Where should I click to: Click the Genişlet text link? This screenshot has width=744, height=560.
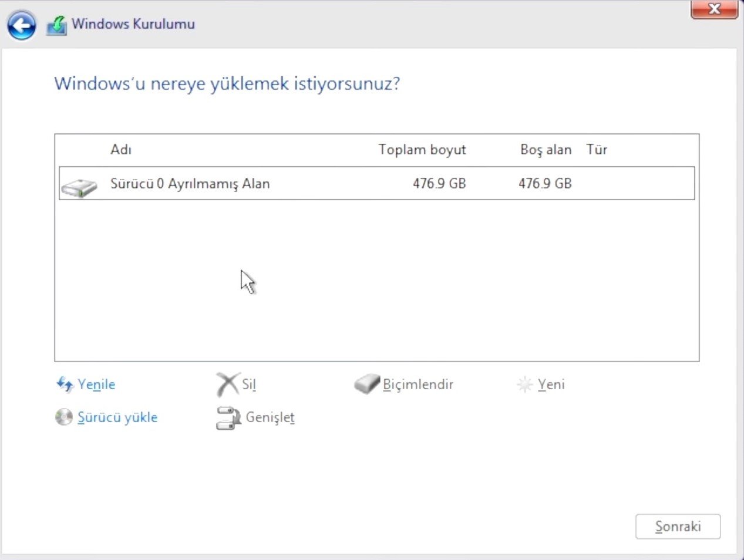pyautogui.click(x=270, y=417)
